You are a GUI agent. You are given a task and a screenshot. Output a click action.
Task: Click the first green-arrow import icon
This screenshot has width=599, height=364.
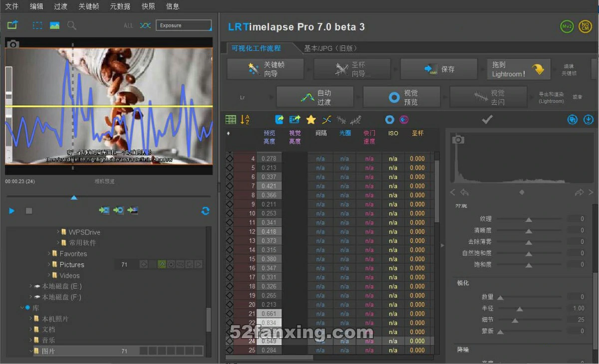point(104,210)
